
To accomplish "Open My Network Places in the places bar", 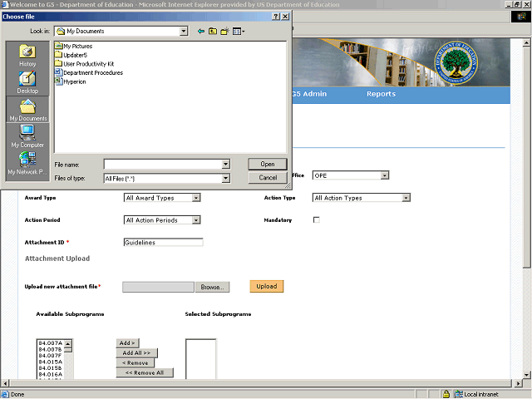I will pos(27,163).
